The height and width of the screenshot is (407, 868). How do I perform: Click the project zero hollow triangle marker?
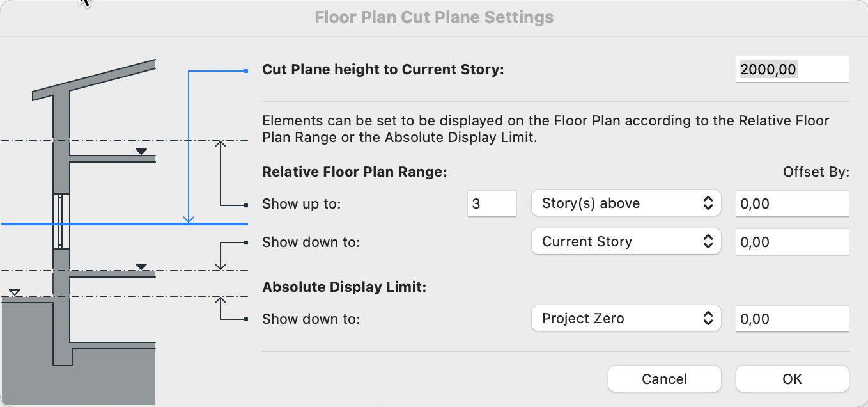15,293
